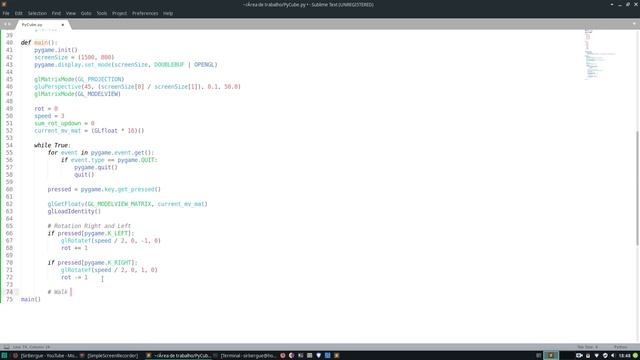Open the View menu
This screenshot has width=640, height=360.
[71, 13]
